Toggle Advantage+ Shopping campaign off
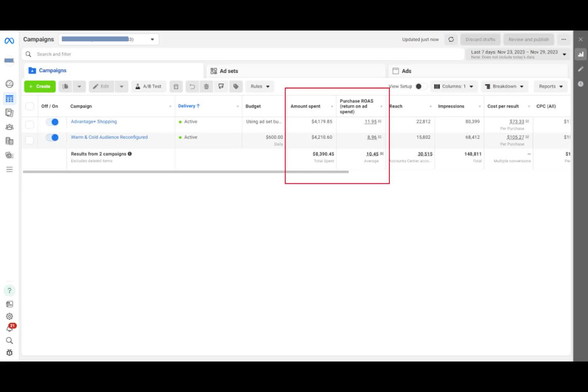Screen dimensions: 588x392 tap(52, 122)
